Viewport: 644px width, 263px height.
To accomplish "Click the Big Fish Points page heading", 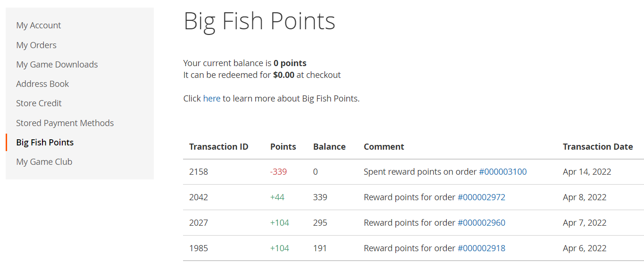I will (x=259, y=21).
